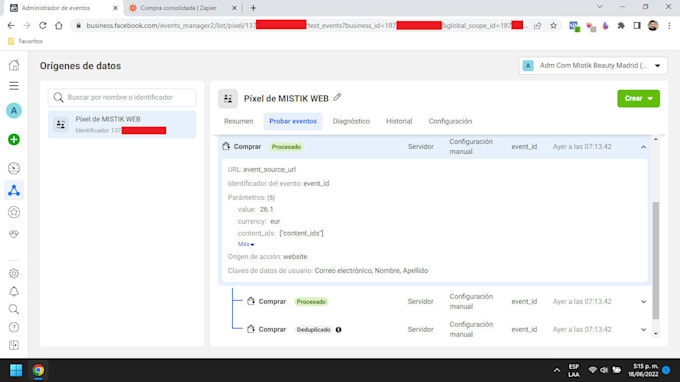Screen dimensions: 680x382
Task: Expand the Comprar Procesado sub-event row
Action: (x=644, y=302)
